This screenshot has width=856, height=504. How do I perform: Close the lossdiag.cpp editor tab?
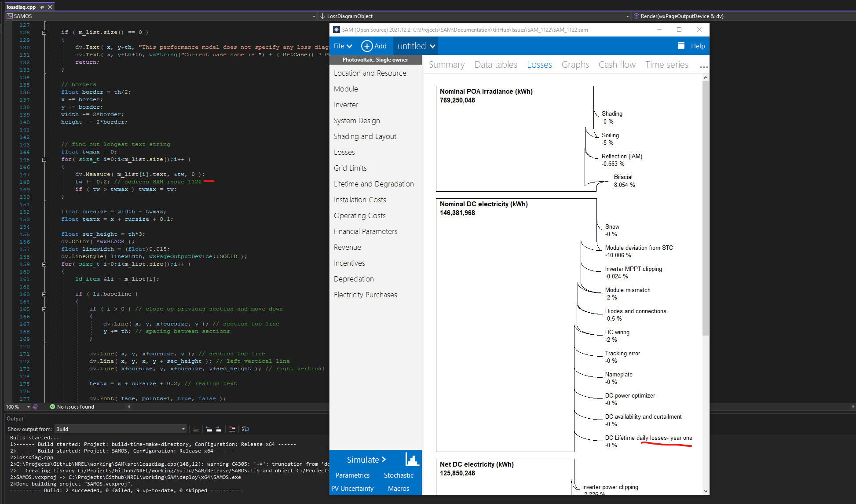coord(50,7)
